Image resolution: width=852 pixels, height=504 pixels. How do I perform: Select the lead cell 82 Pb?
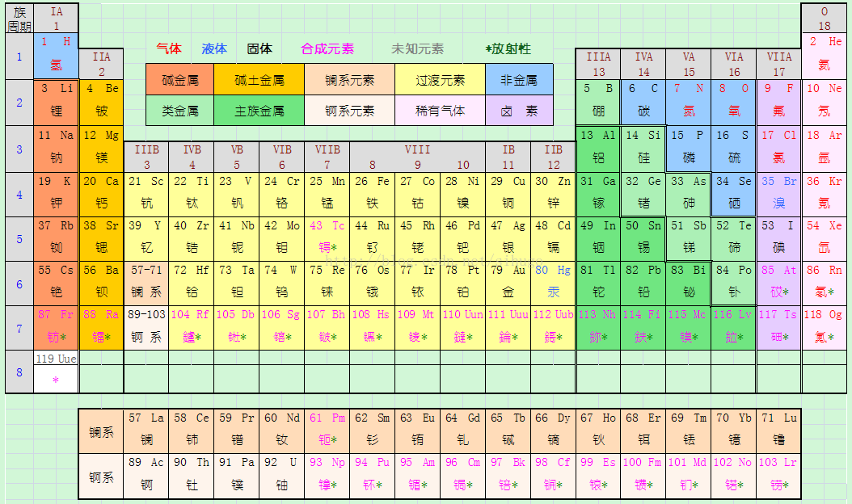[643, 283]
